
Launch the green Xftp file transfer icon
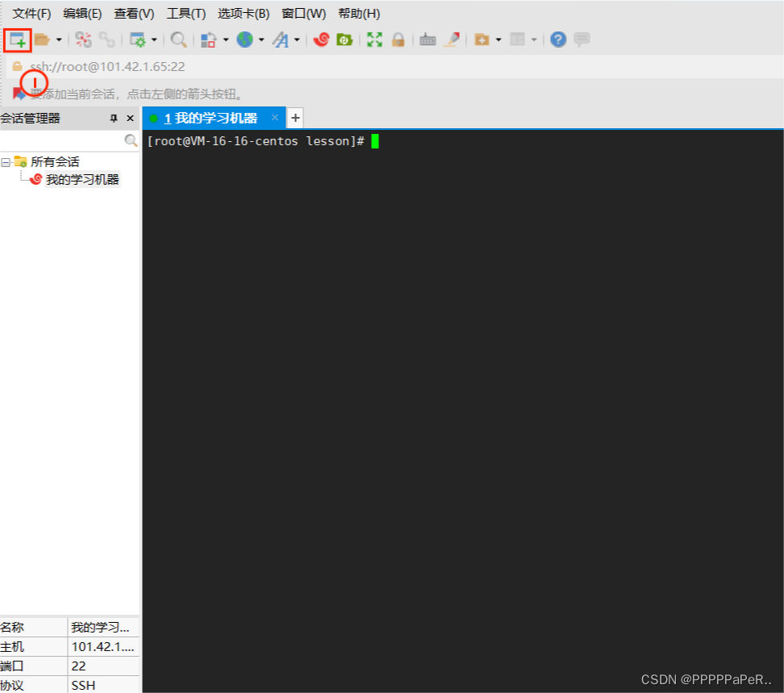click(344, 40)
